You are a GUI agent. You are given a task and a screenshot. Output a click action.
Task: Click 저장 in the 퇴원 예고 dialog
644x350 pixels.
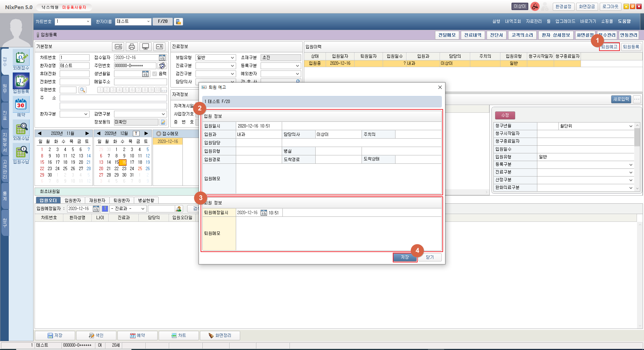(405, 257)
